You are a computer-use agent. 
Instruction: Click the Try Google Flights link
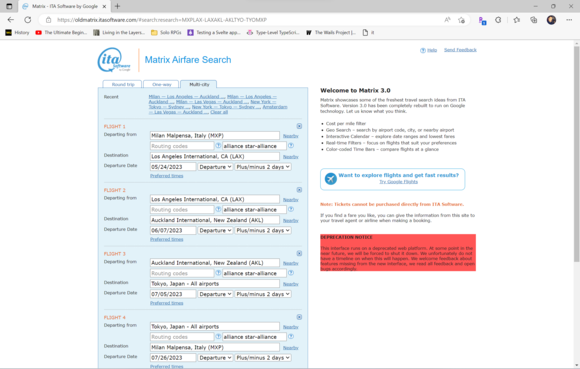click(398, 182)
